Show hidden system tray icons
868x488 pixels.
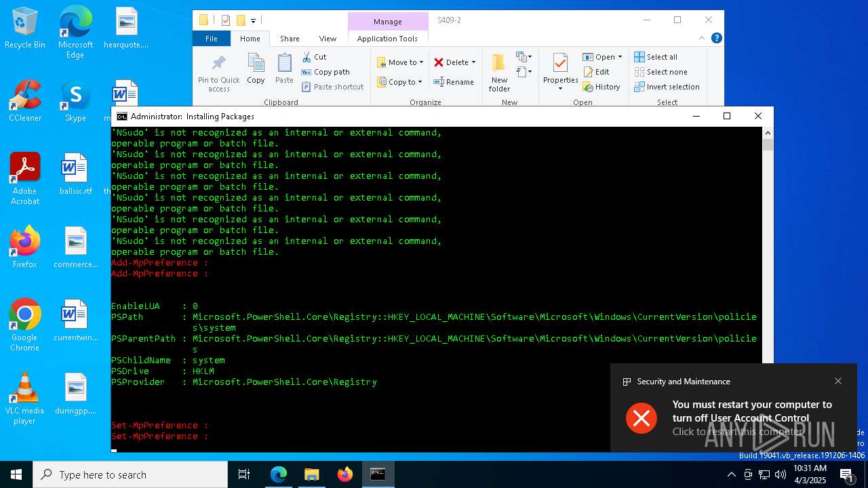[x=731, y=474]
